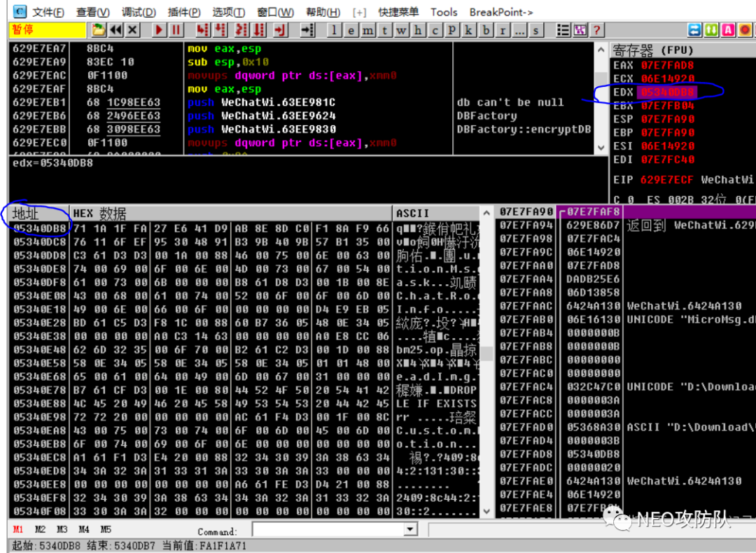Run program with red play icon
756x553 pixels.
pyautogui.click(x=159, y=30)
